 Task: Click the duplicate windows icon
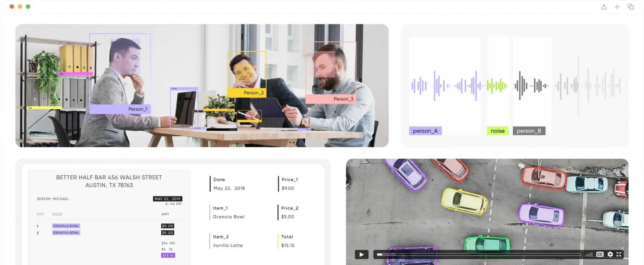click(x=630, y=7)
